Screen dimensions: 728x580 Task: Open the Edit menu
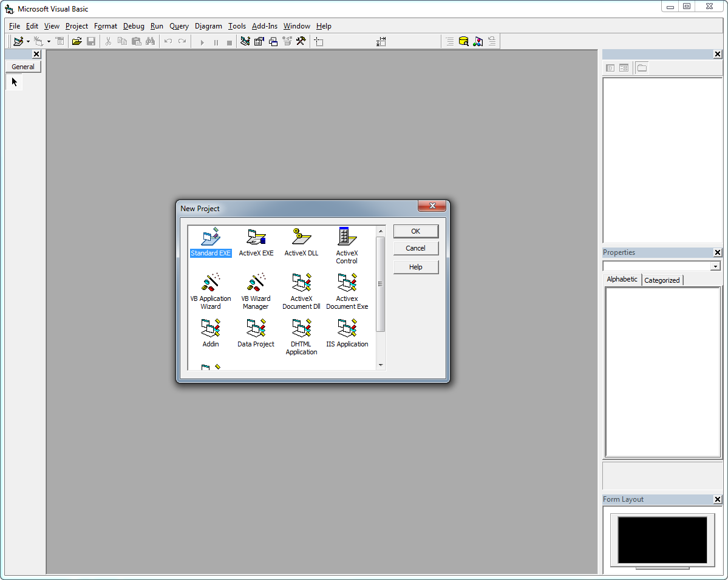(32, 26)
